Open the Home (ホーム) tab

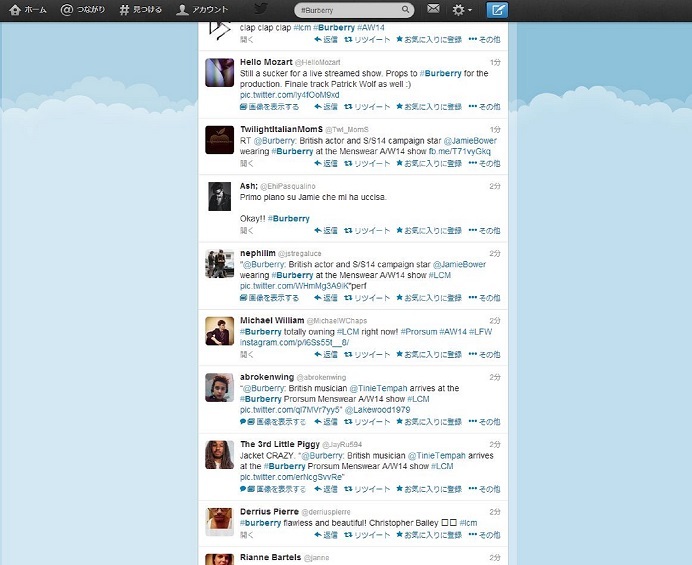pos(28,10)
